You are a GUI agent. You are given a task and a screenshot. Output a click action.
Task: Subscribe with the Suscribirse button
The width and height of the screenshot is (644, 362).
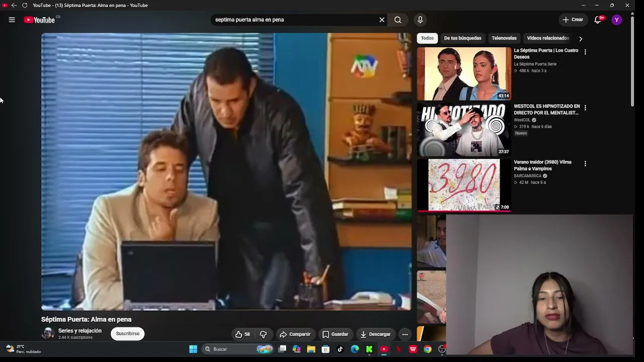(128, 333)
